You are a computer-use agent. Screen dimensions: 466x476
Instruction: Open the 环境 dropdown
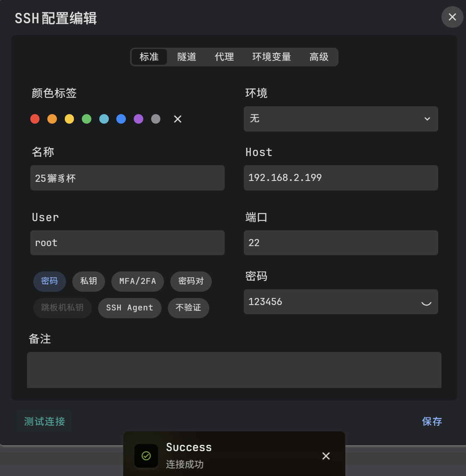coord(341,119)
